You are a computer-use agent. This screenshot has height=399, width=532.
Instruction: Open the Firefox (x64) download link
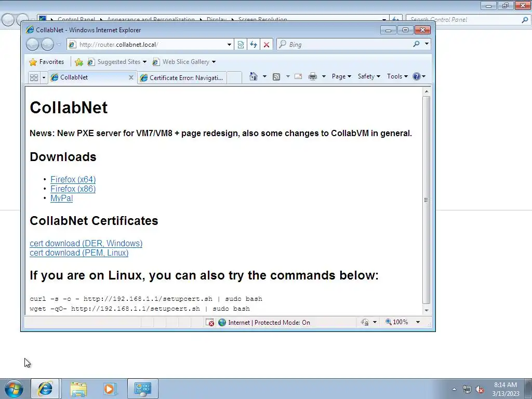(73, 179)
